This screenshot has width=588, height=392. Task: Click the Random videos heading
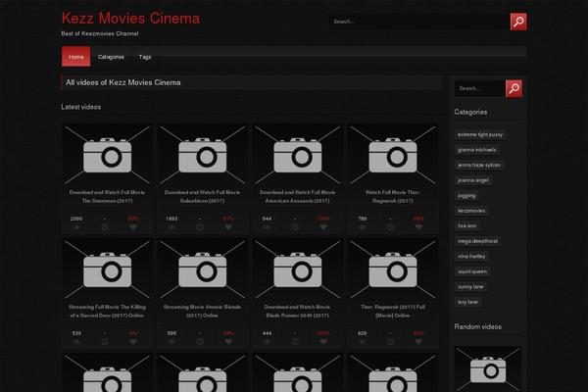(x=478, y=326)
